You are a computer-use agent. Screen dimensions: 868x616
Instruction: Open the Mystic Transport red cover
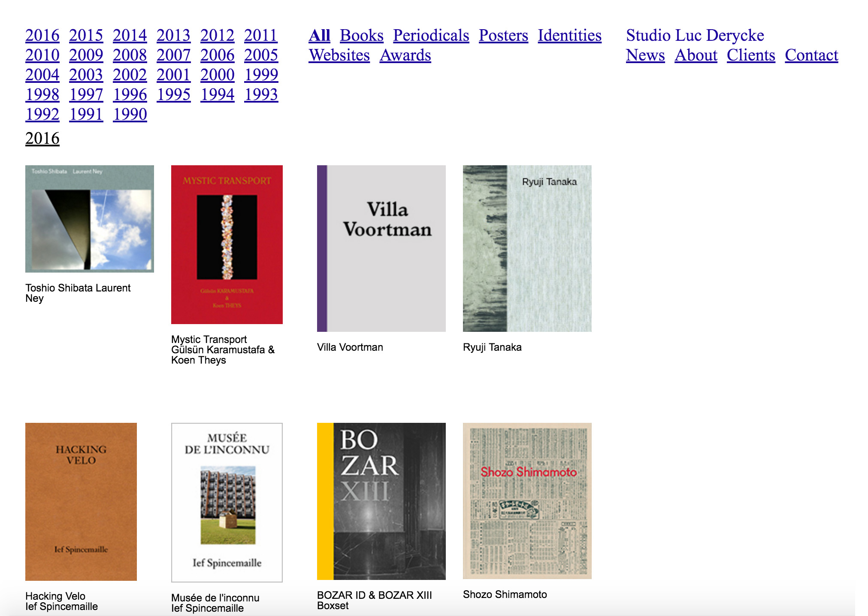coord(227,245)
